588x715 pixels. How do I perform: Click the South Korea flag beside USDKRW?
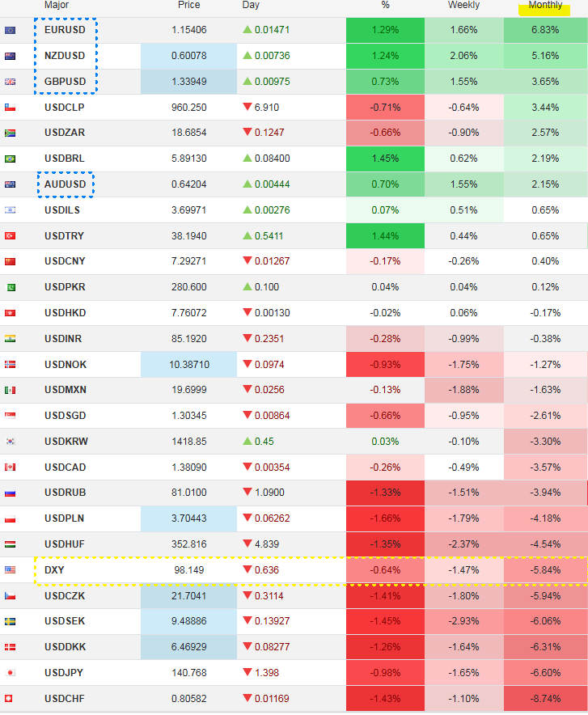point(10,442)
